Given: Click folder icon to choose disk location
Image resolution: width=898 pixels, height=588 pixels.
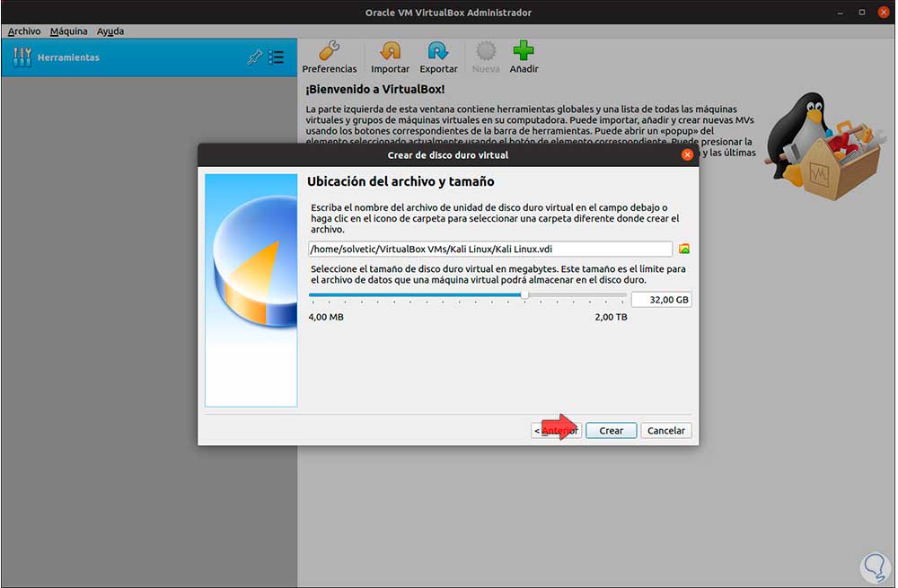Looking at the screenshot, I should point(683,249).
